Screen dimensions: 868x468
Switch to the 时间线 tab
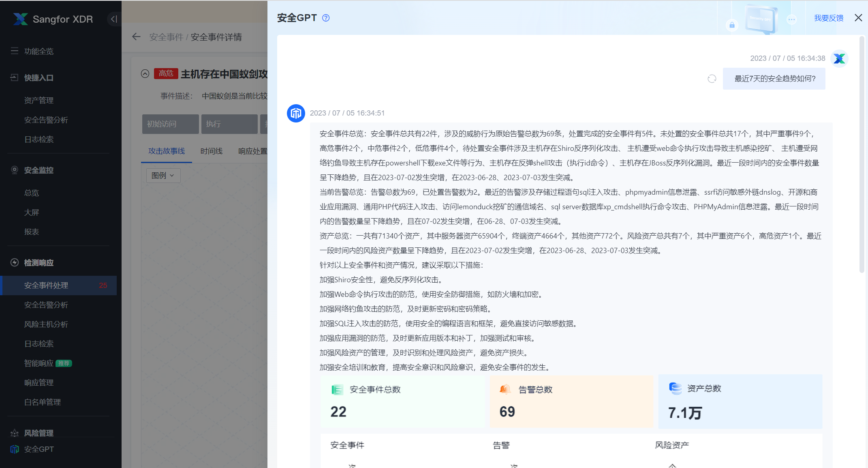pyautogui.click(x=211, y=151)
